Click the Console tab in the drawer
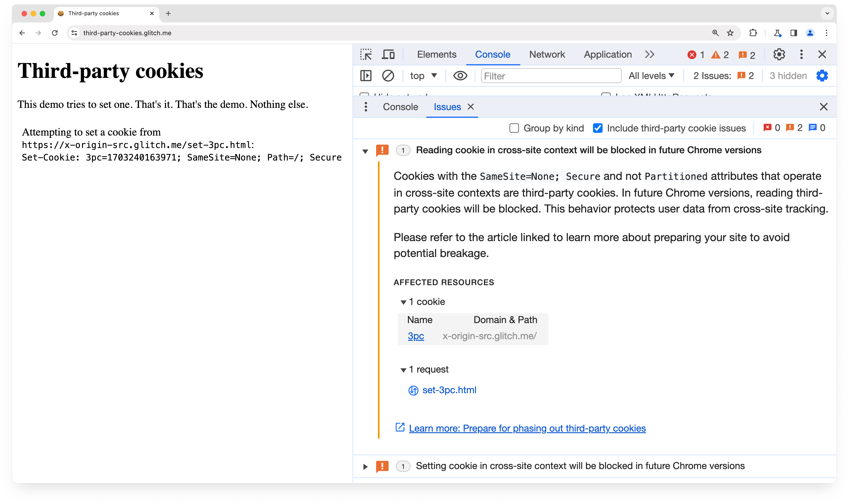 point(400,107)
